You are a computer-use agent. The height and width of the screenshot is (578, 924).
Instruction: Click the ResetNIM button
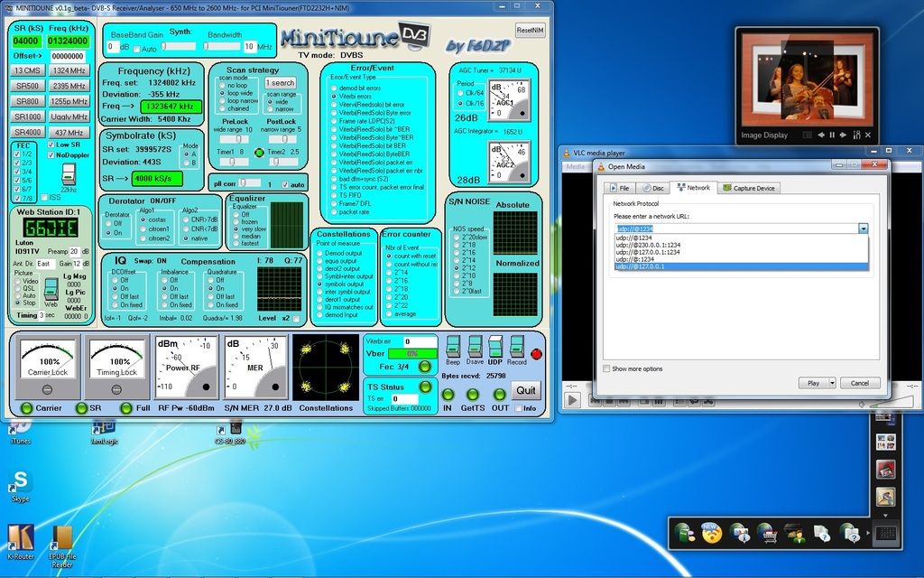coord(530,30)
